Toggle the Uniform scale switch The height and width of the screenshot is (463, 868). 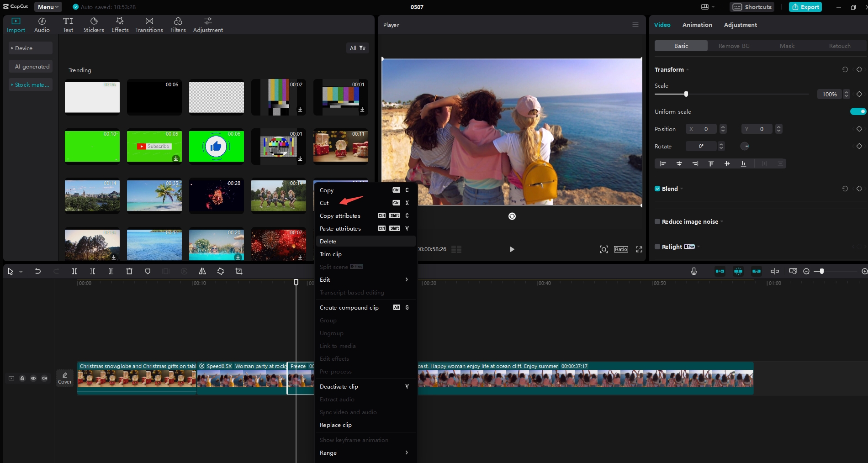(857, 111)
